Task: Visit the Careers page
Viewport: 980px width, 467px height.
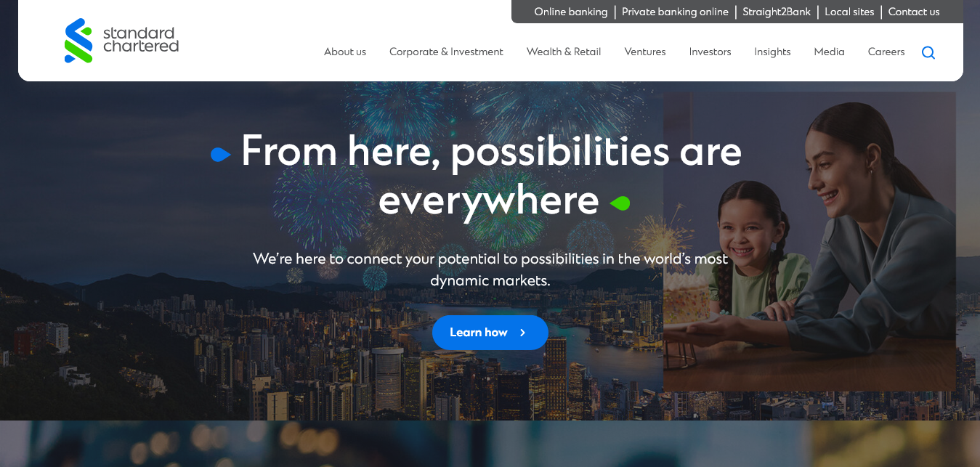Action: pyautogui.click(x=886, y=52)
